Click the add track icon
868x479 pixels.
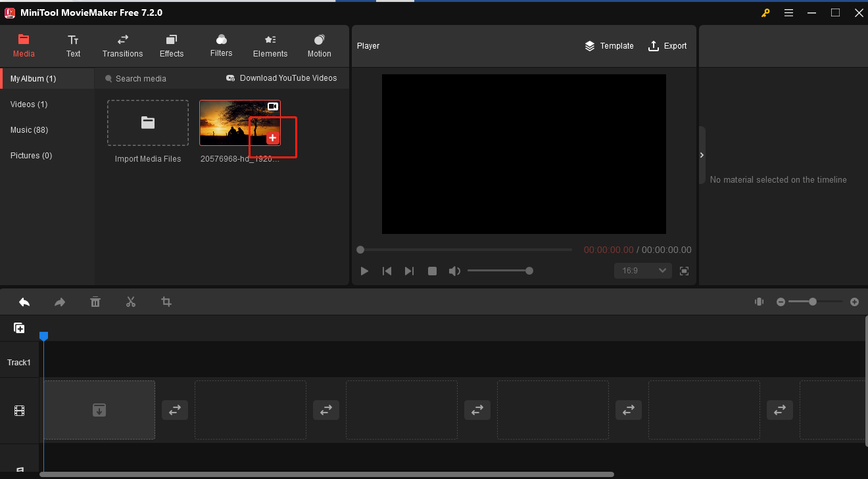click(x=19, y=328)
